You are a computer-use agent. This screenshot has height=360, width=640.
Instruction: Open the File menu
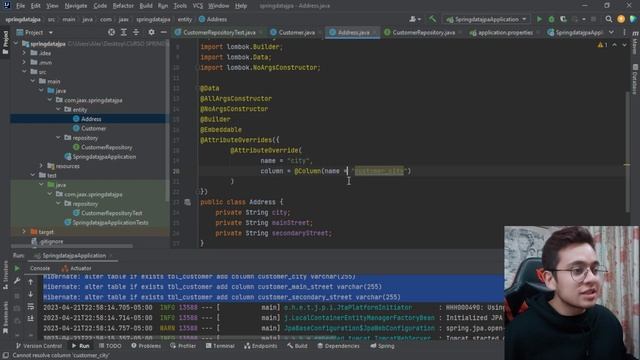point(20,6)
